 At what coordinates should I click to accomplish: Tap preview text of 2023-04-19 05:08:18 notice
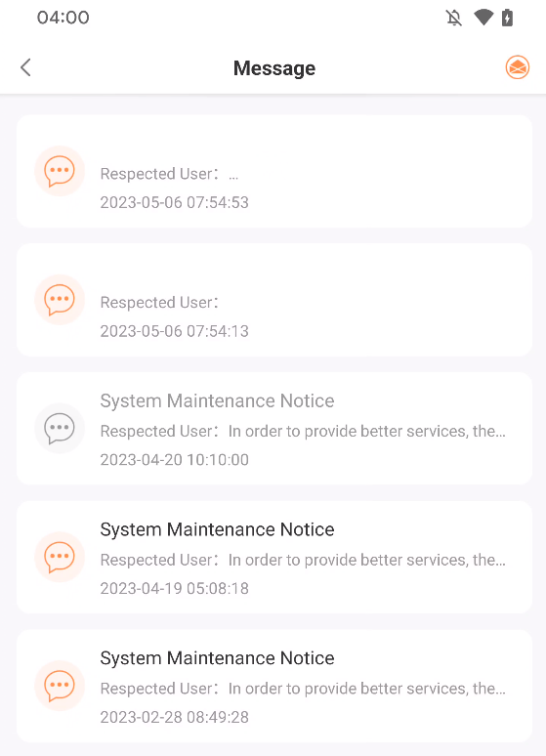coord(303,560)
